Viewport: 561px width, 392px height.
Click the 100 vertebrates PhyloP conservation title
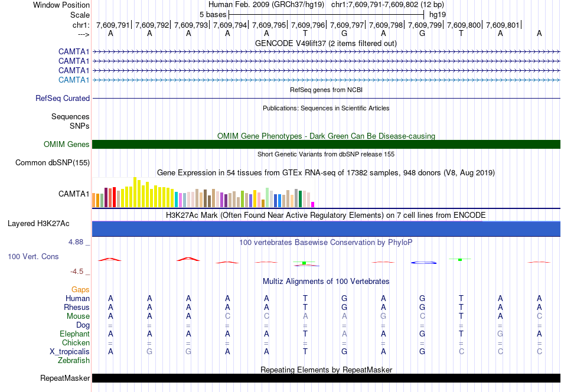(326, 242)
